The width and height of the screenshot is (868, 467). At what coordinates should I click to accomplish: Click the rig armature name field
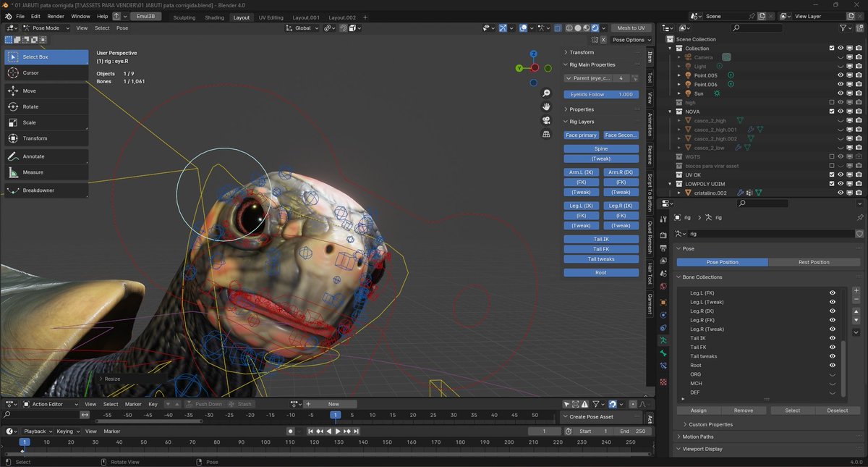point(769,234)
